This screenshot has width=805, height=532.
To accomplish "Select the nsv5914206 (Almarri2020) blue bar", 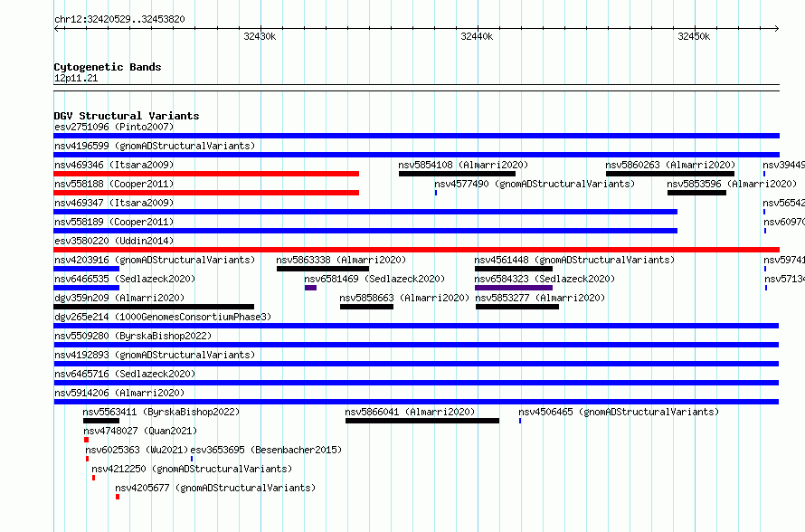I will [416, 402].
